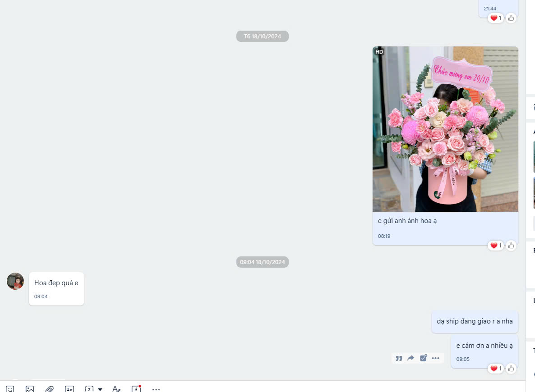Viewport: 535px width, 392px height.
Task: Select the 'e cám ơn a nhiều ạ' message with the checkbox icon
Action: tap(423, 358)
